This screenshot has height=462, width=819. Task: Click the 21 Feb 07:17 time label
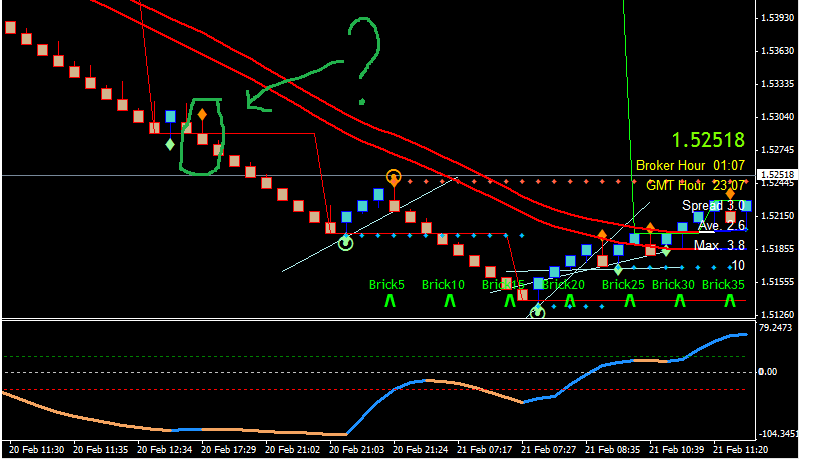(x=485, y=449)
